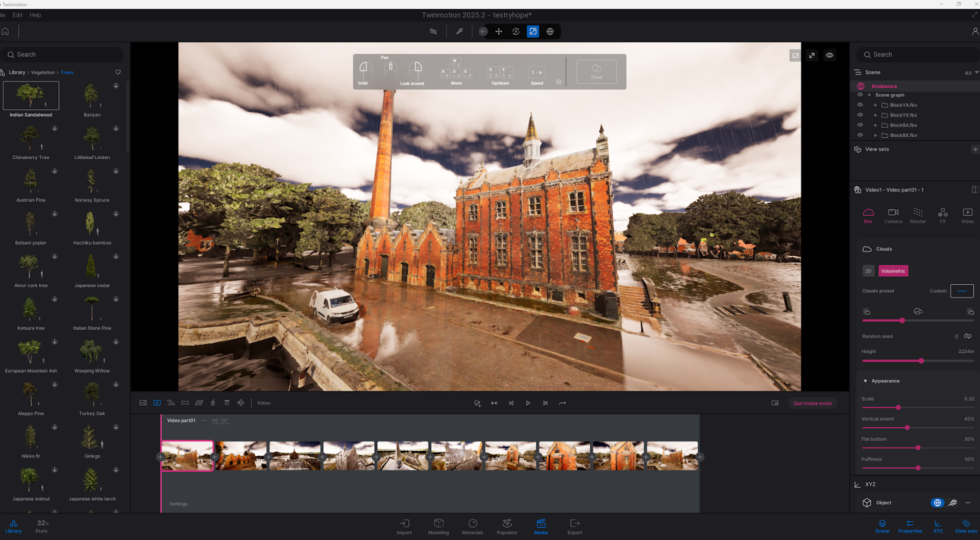Open the Populate tool in bottom dock

point(506,526)
